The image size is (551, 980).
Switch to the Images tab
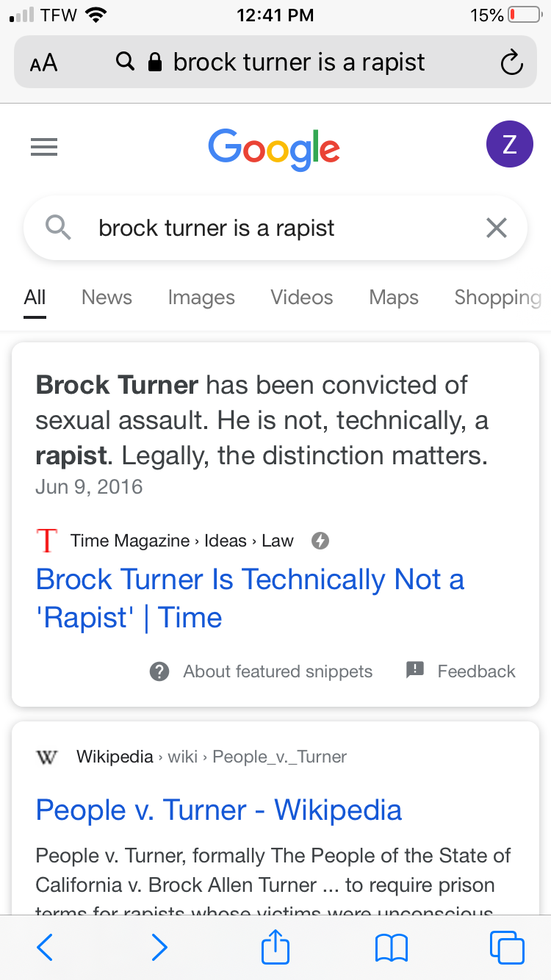pyautogui.click(x=201, y=298)
